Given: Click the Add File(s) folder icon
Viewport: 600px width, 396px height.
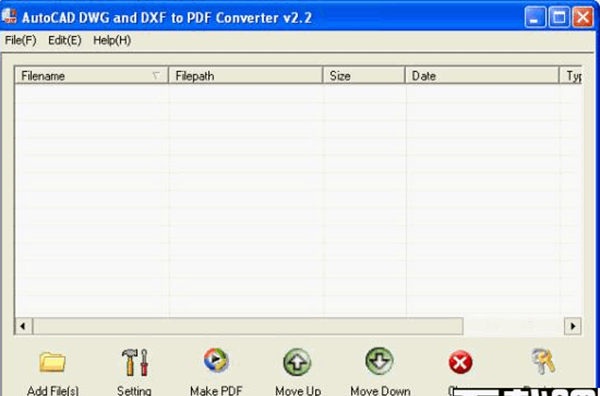Looking at the screenshot, I should click(x=52, y=362).
